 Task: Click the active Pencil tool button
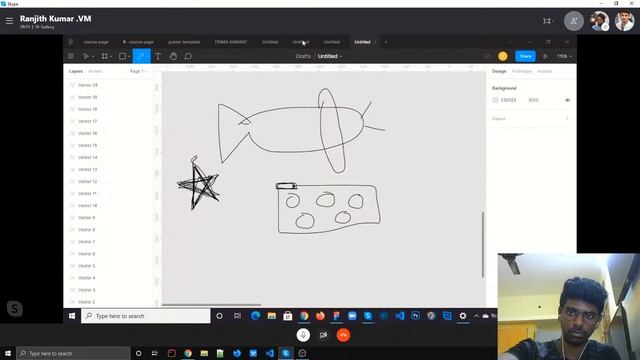(x=141, y=56)
